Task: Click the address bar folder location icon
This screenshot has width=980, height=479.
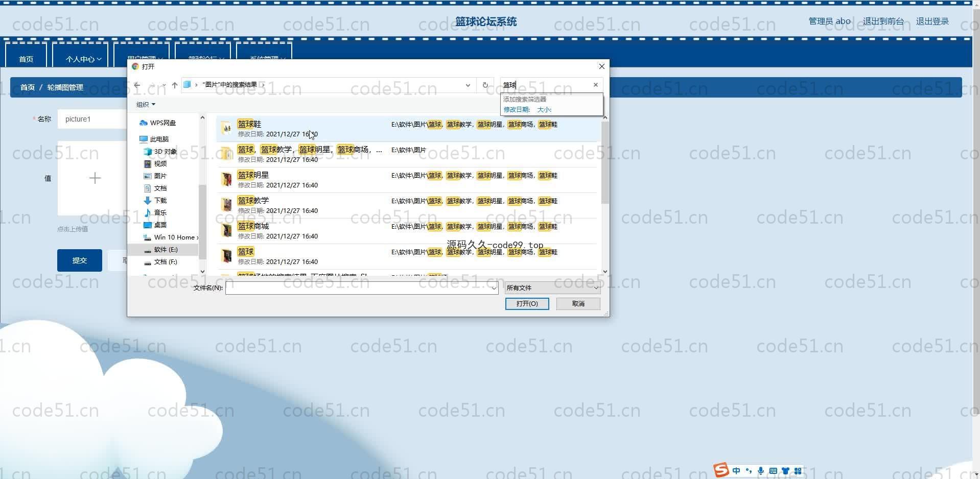Action: 187,85
